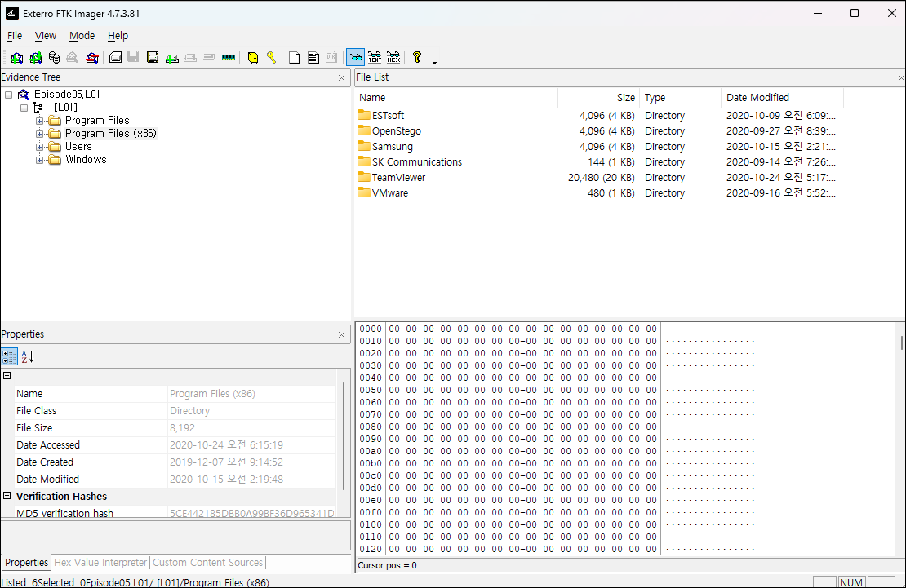Select the TeamViewer folder row
Image resolution: width=906 pixels, height=588 pixels.
pyautogui.click(x=598, y=178)
